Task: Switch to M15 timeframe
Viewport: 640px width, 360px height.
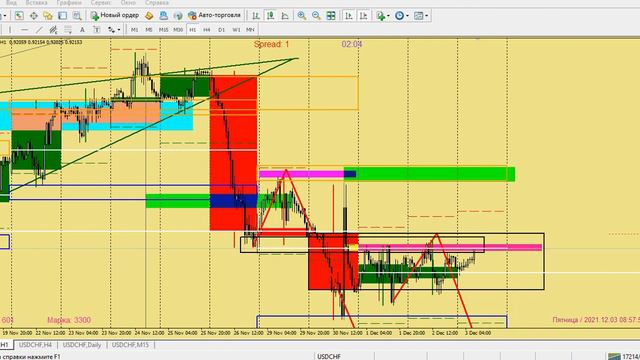Action: 163,30
